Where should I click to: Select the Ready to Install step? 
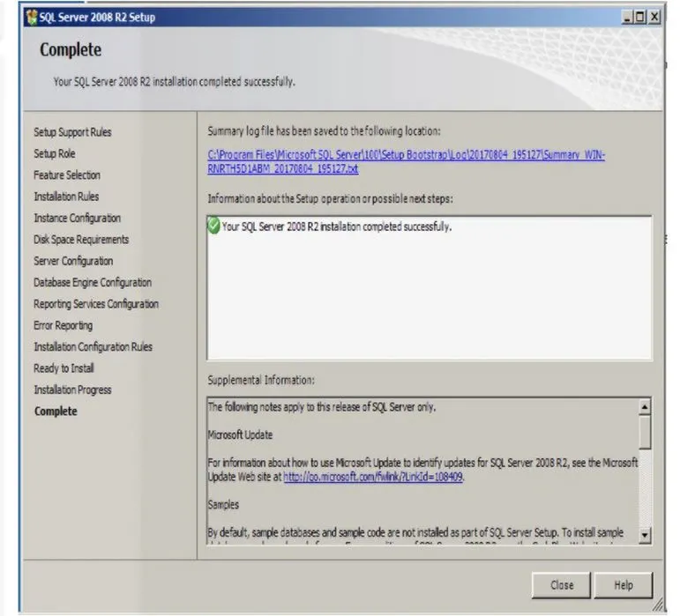[x=64, y=368]
